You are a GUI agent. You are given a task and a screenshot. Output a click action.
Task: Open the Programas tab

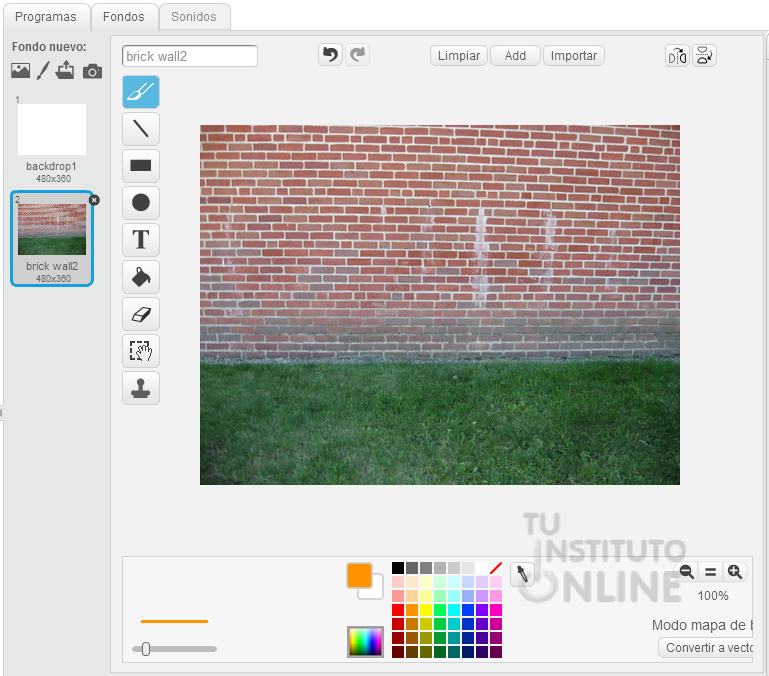(x=46, y=17)
